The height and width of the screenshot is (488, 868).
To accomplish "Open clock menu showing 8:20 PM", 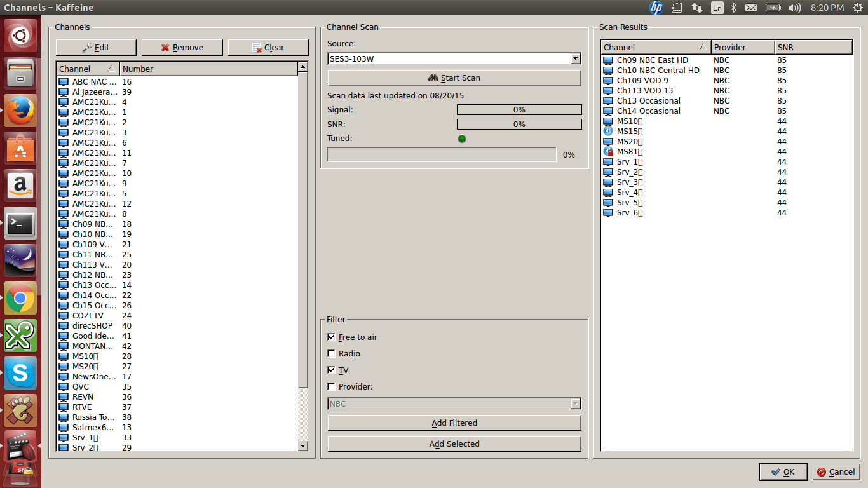I will (x=827, y=8).
